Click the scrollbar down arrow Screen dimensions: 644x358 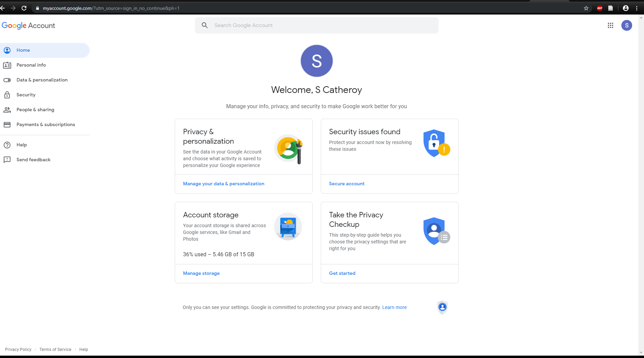641,353
